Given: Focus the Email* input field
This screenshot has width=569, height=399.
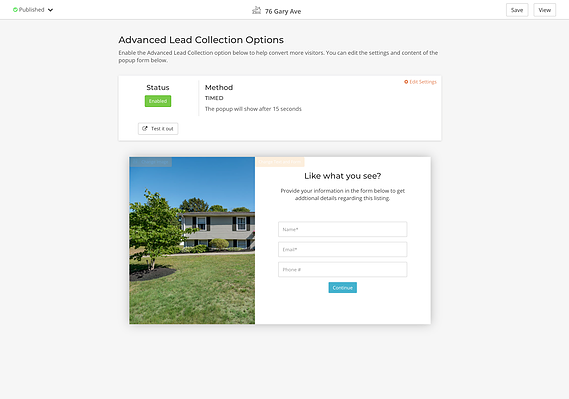Looking at the screenshot, I should coord(343,250).
